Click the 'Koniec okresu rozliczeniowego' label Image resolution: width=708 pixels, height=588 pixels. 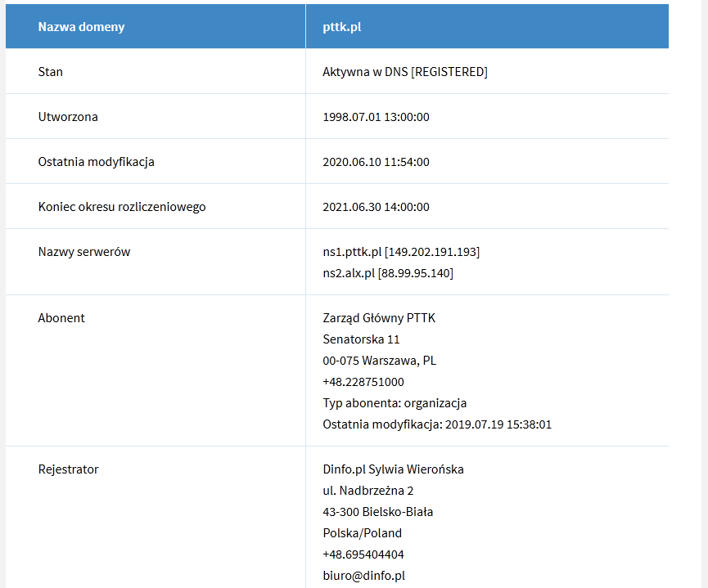point(122,207)
